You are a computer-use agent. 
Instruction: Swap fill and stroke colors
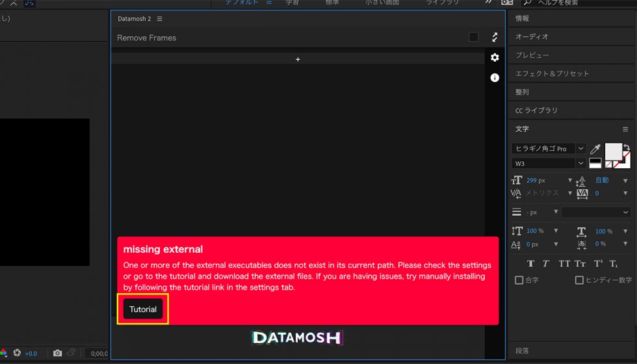point(627,147)
